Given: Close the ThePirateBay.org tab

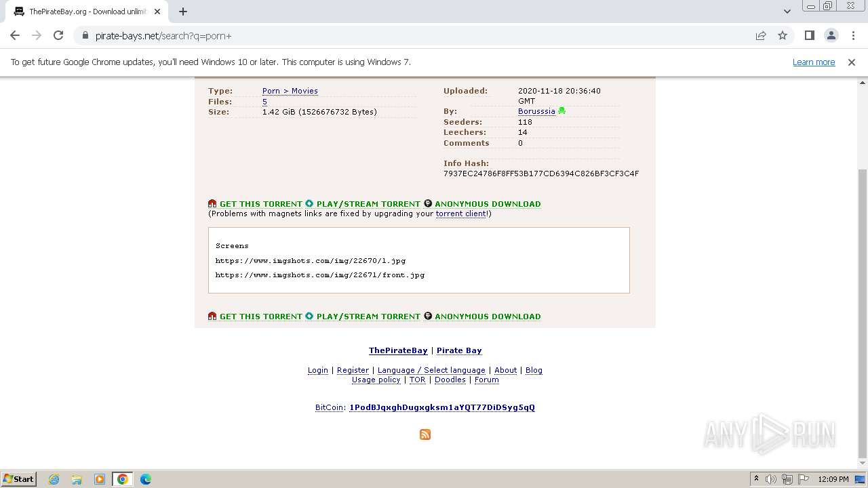Looking at the screenshot, I should (157, 12).
